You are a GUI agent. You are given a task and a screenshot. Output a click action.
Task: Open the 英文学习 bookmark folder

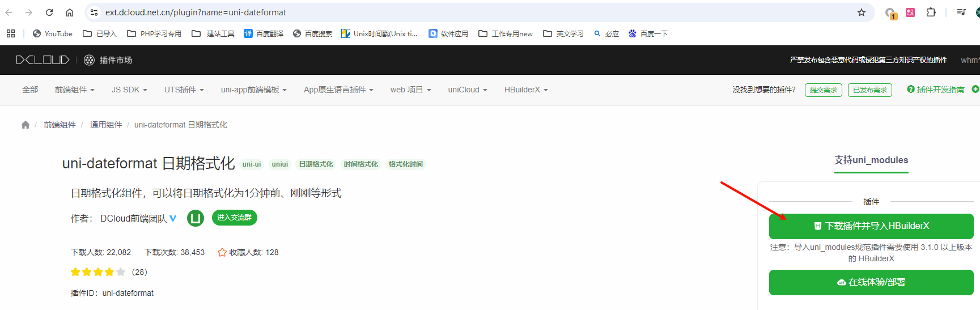point(563,33)
